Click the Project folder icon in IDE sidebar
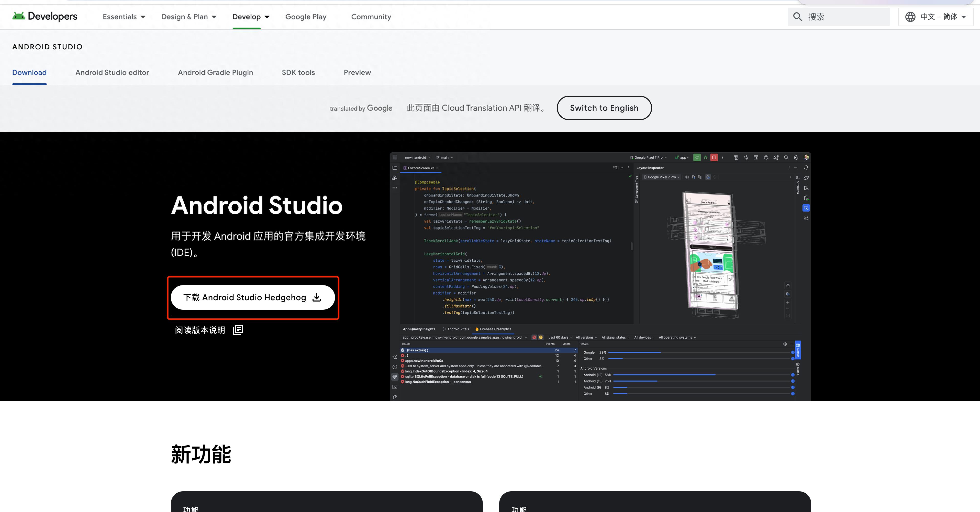The width and height of the screenshot is (980, 512). pyautogui.click(x=395, y=168)
